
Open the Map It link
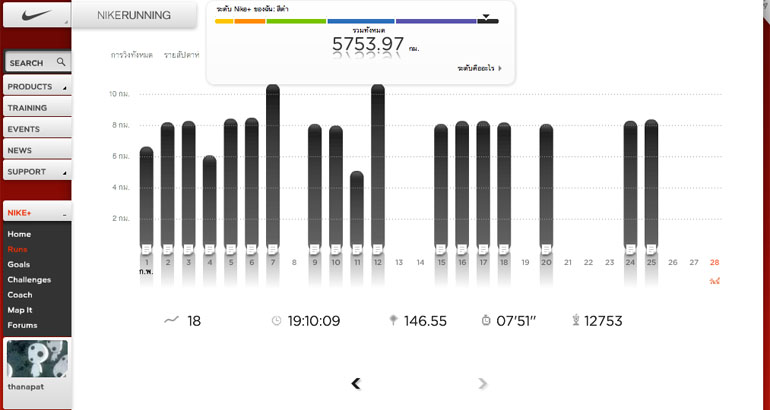click(20, 310)
